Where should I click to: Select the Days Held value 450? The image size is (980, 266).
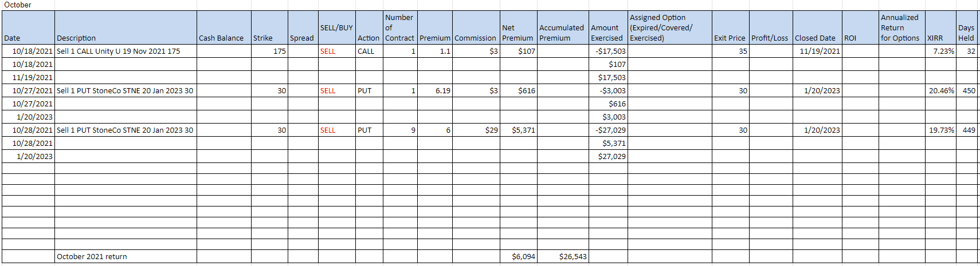point(967,90)
